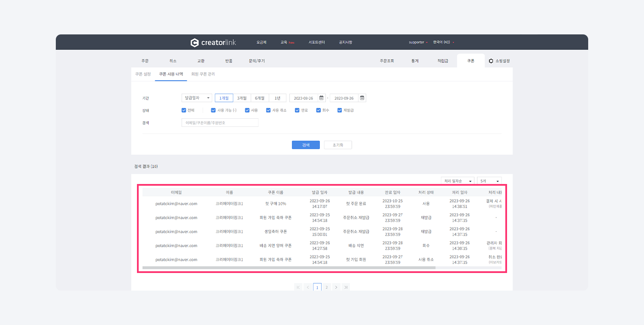
Task: Open the 발급일자 period dropdown
Action: [197, 98]
